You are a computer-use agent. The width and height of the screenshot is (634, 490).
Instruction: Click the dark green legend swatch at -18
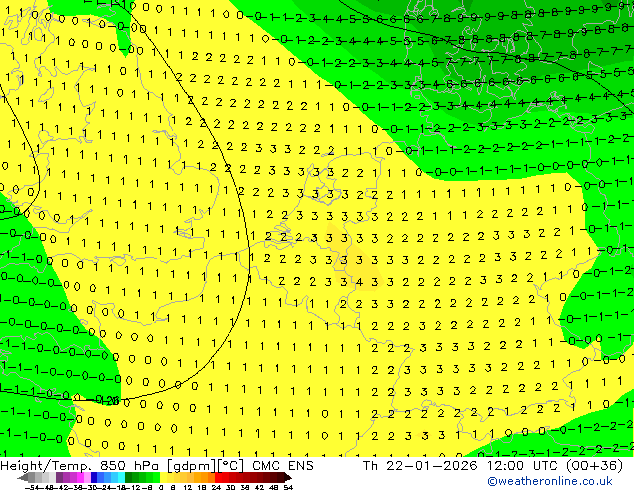click(129, 477)
